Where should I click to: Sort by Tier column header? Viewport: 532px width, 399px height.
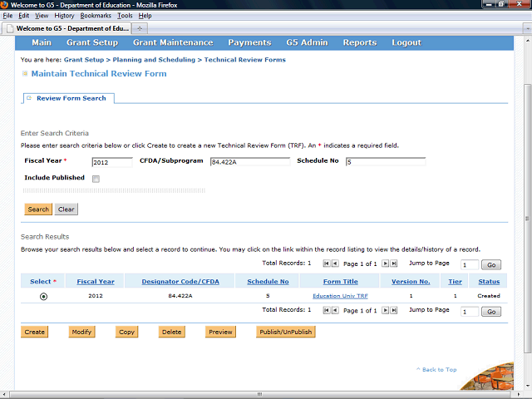click(x=455, y=281)
